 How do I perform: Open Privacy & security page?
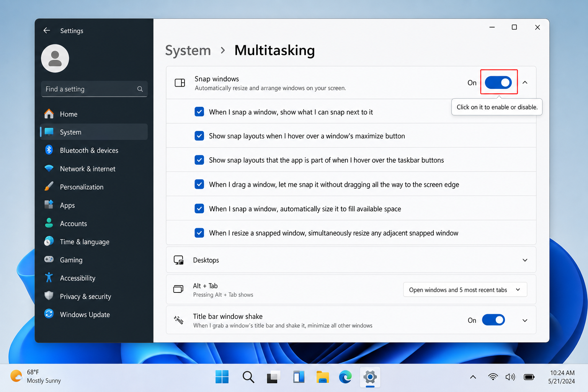click(94, 296)
